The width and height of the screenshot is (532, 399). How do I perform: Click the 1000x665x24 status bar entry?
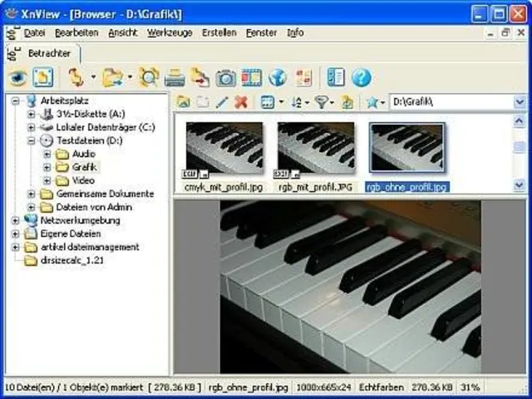[x=323, y=387]
